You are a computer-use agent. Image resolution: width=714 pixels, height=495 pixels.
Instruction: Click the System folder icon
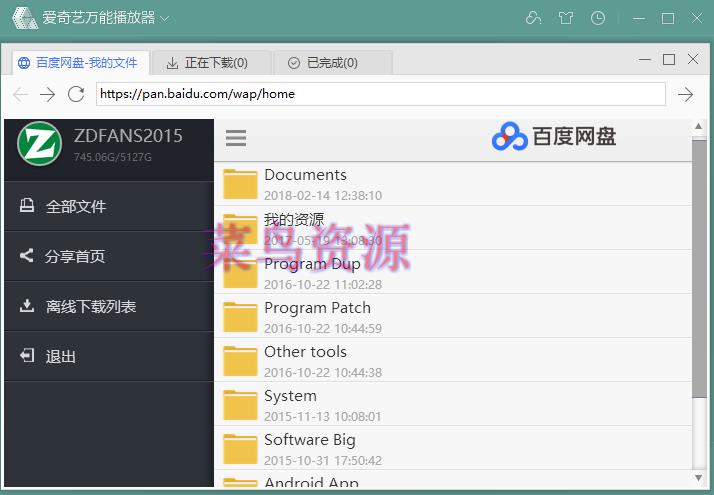[240, 405]
